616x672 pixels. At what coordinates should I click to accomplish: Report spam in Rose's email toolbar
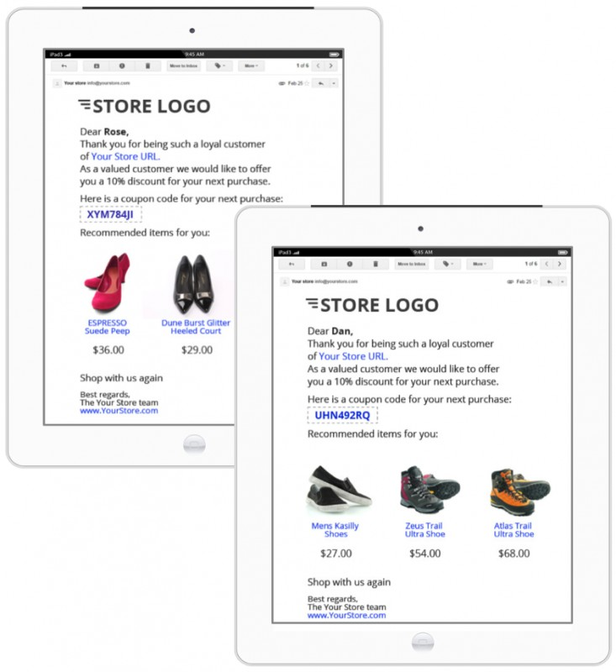(122, 66)
